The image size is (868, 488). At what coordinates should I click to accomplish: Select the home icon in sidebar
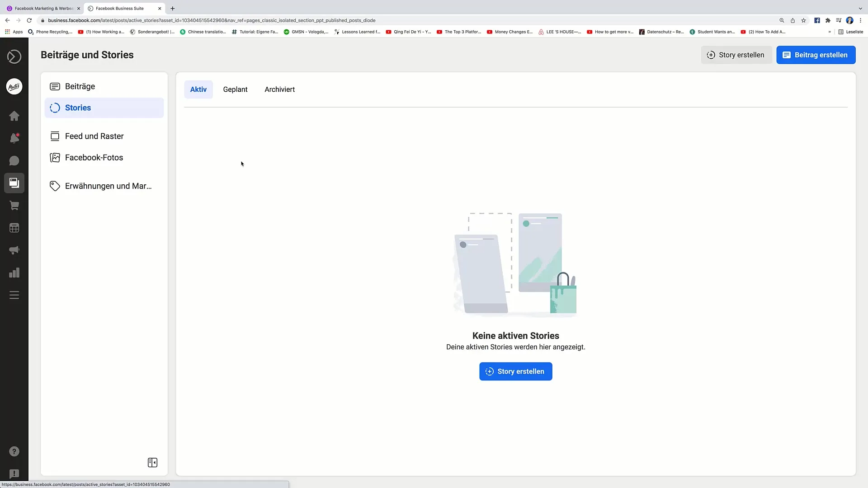[x=14, y=116]
